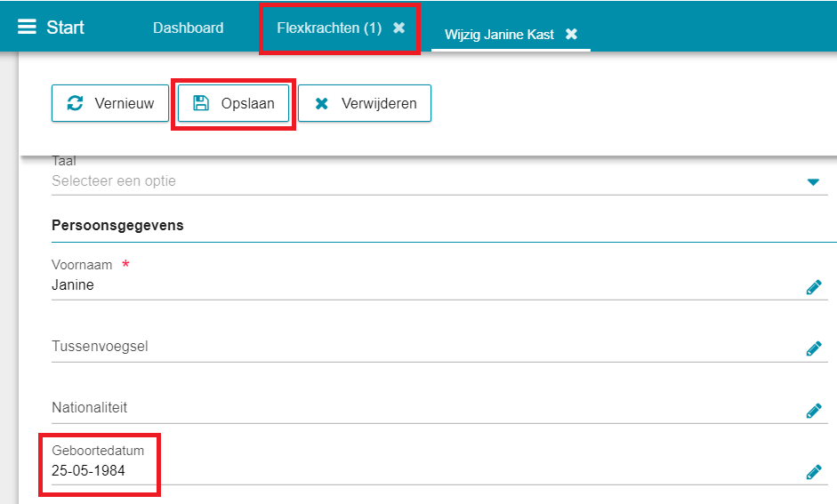The width and height of the screenshot is (837, 504).
Task: Click the floppy disk save icon
Action: (201, 103)
